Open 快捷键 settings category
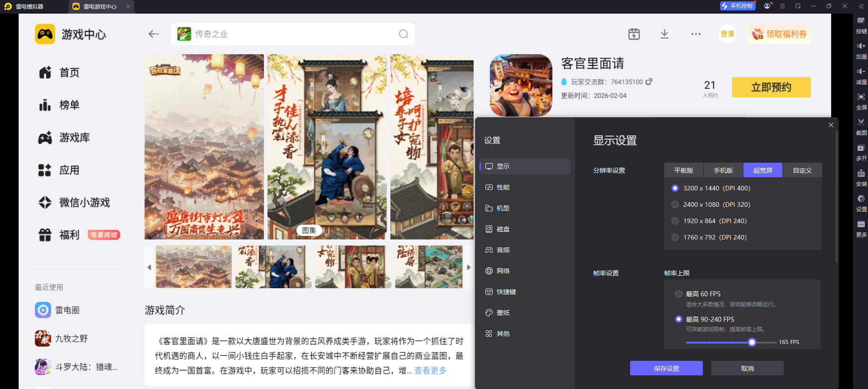Screen dimensions: 868x389 525,292
